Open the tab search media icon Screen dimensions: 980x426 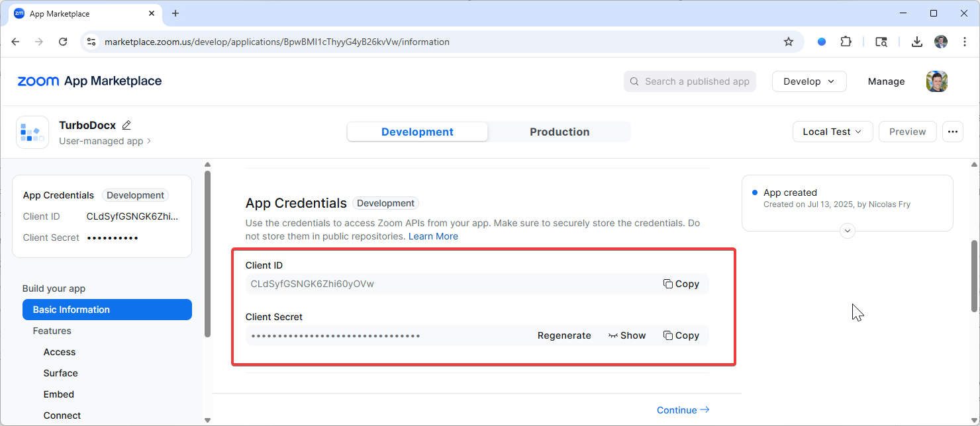pos(881,42)
